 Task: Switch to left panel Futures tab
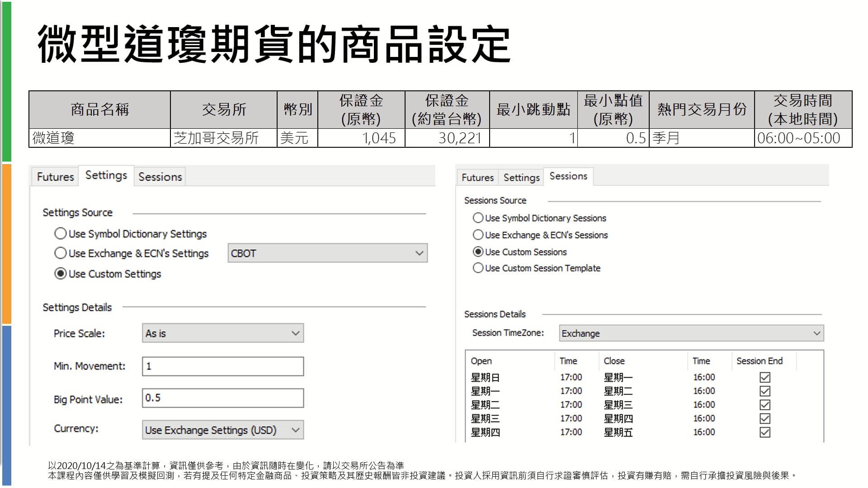pos(55,177)
